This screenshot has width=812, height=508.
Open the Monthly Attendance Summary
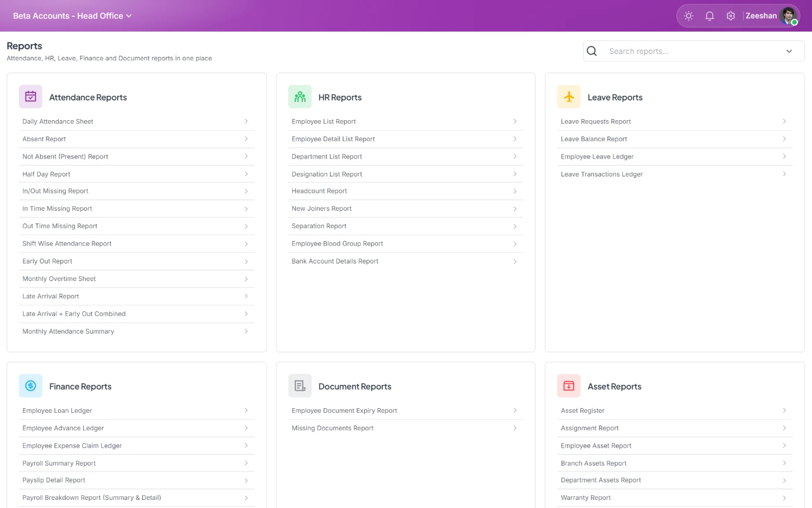coord(136,332)
